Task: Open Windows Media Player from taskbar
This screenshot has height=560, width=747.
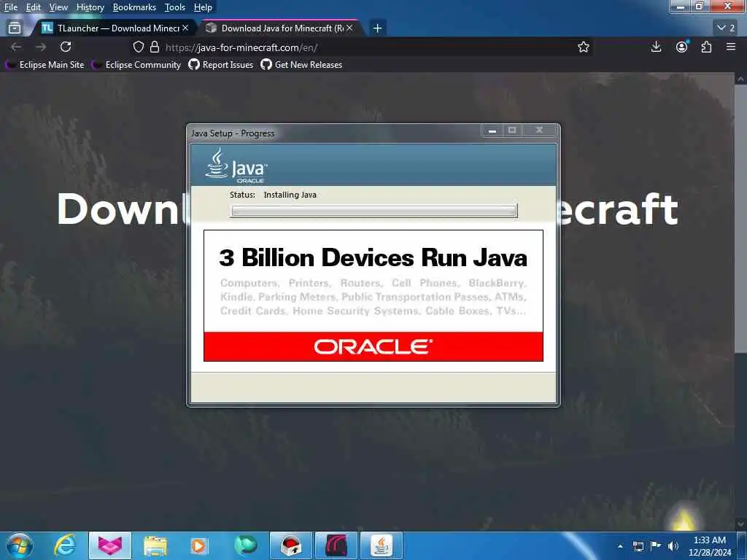Action: [199, 545]
